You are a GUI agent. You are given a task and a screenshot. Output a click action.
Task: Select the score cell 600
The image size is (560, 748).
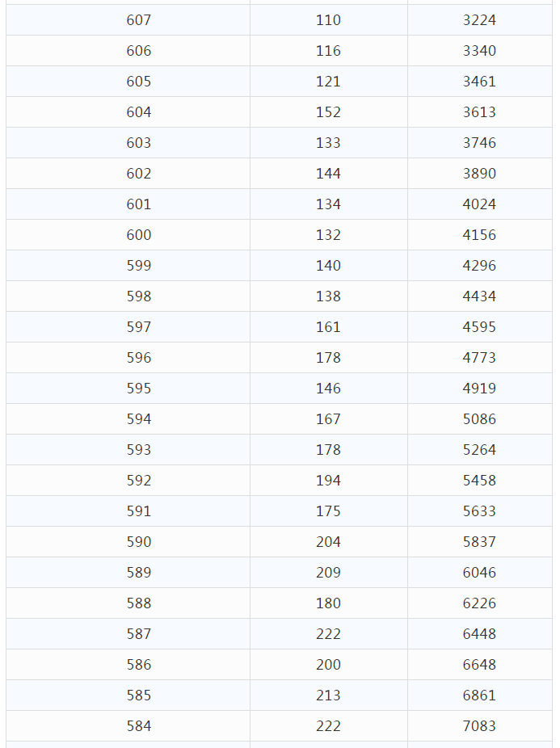[x=139, y=235]
